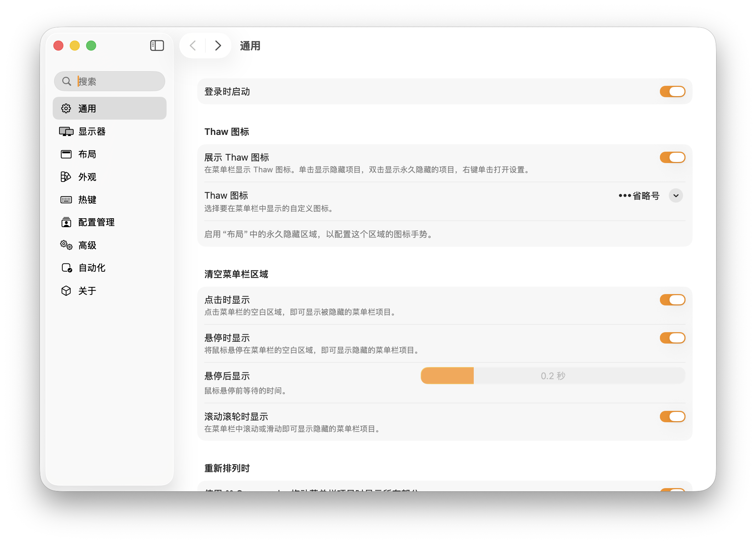Toggle the 滚动滚轮时显示 switch
Viewport: 756px width, 544px height.
tap(672, 417)
